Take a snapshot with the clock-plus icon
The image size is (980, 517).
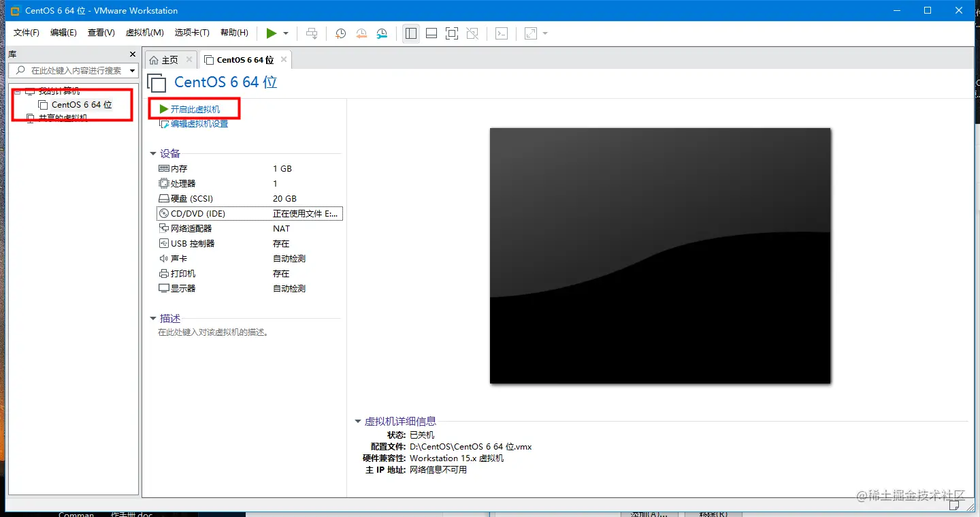point(340,33)
